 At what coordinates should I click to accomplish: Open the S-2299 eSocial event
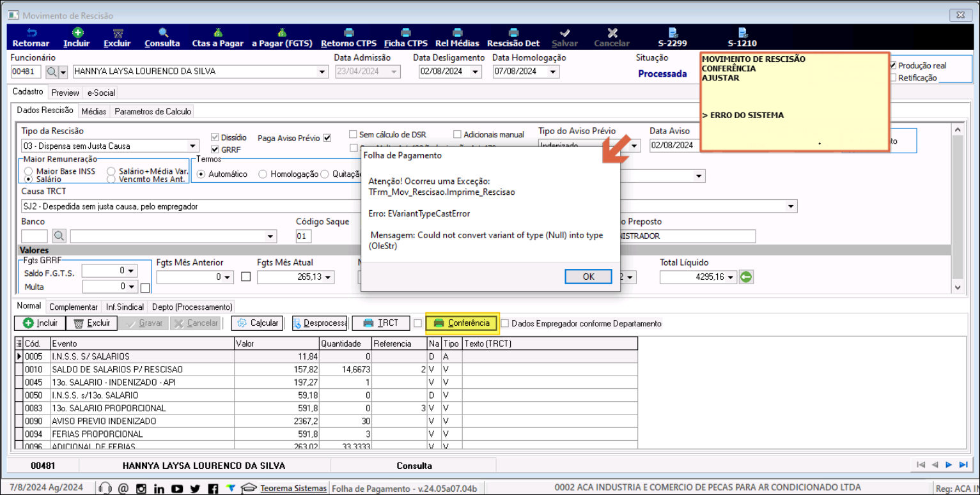tap(673, 33)
